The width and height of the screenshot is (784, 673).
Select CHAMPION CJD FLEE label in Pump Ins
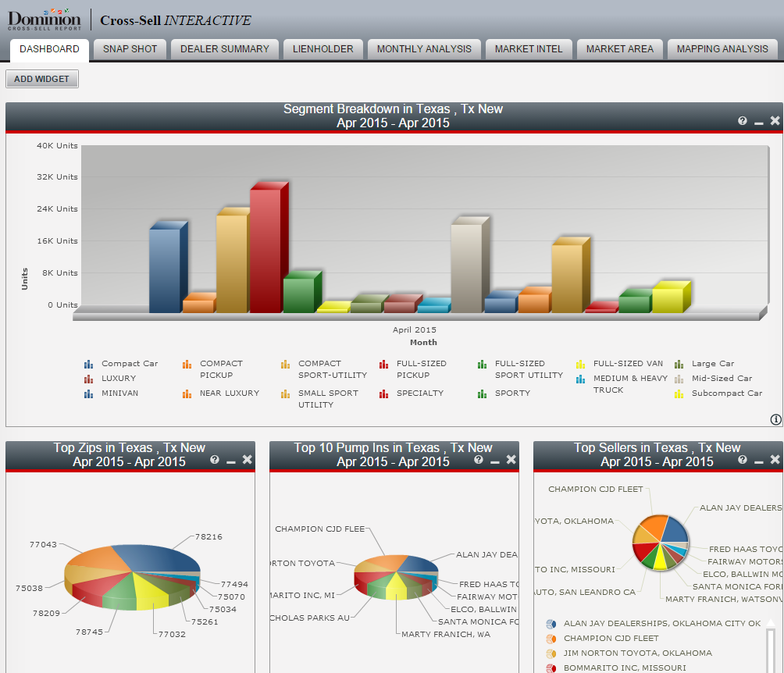click(x=320, y=529)
